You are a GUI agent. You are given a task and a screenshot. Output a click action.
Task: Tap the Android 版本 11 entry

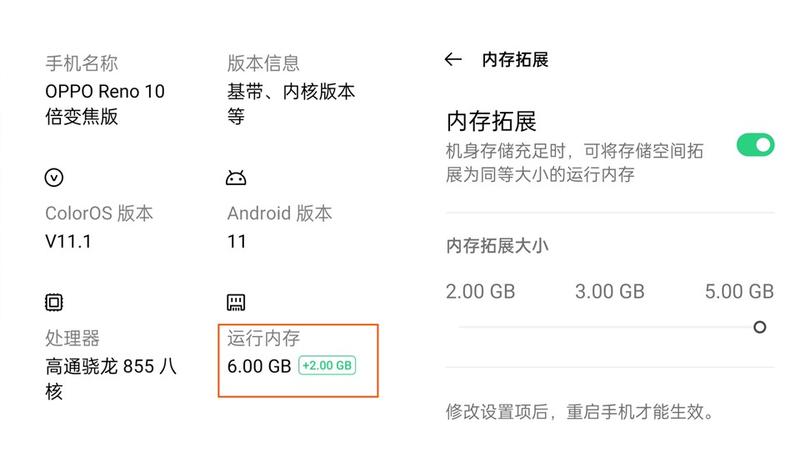[280, 227]
